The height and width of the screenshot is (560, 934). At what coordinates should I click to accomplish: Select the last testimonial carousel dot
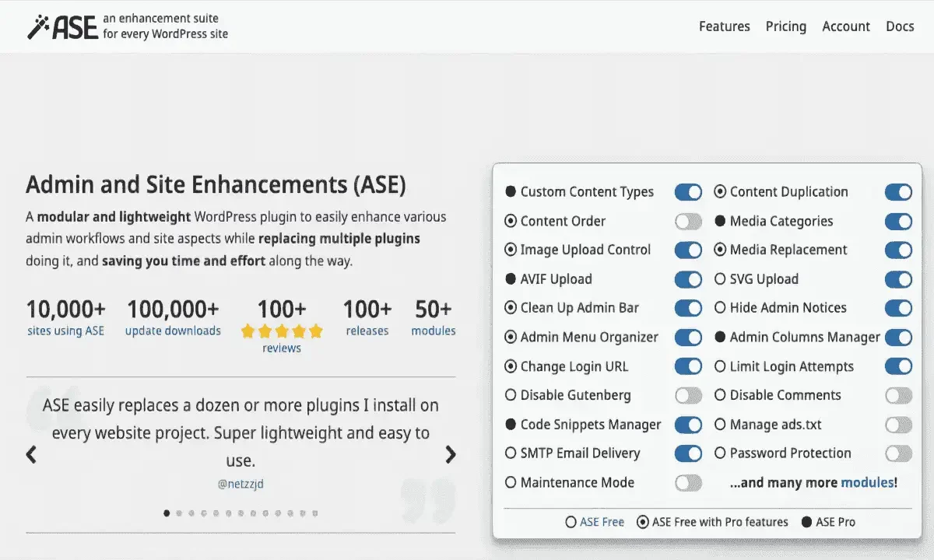(x=314, y=513)
